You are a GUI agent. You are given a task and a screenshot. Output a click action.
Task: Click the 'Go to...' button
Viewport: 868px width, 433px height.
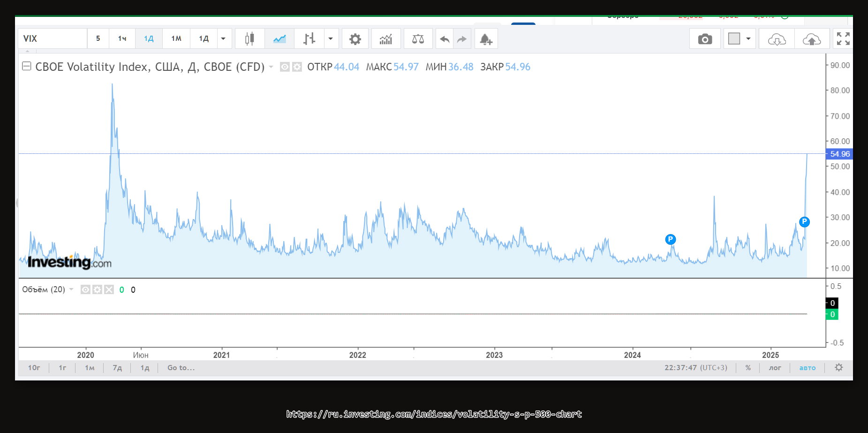(x=181, y=368)
